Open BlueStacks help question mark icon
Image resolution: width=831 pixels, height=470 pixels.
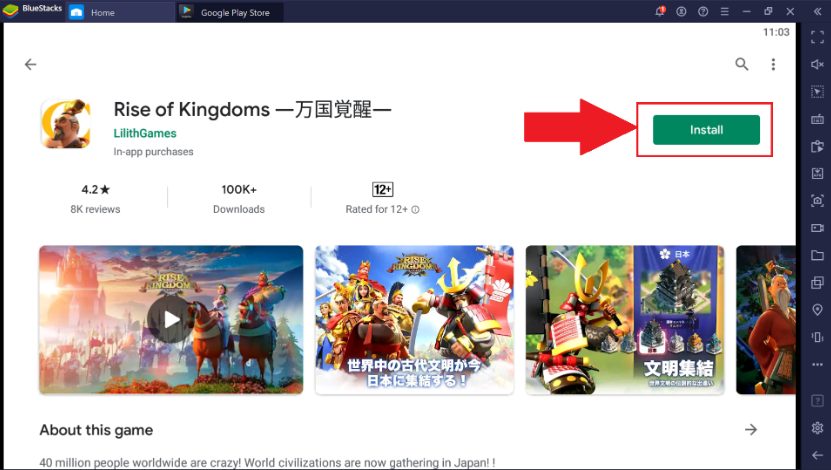[703, 11]
